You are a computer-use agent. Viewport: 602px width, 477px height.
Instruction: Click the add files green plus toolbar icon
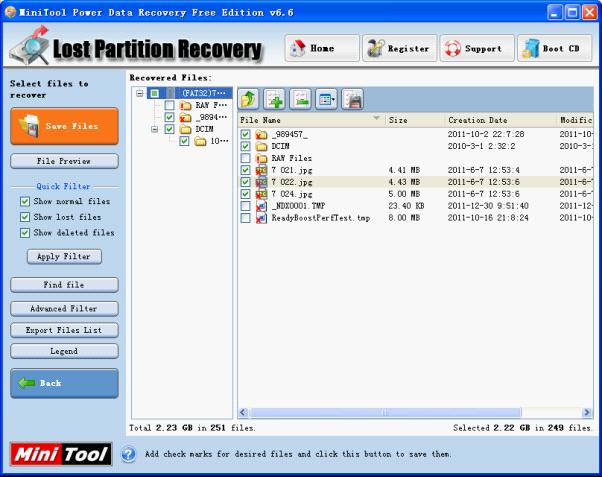pyautogui.click(x=275, y=99)
